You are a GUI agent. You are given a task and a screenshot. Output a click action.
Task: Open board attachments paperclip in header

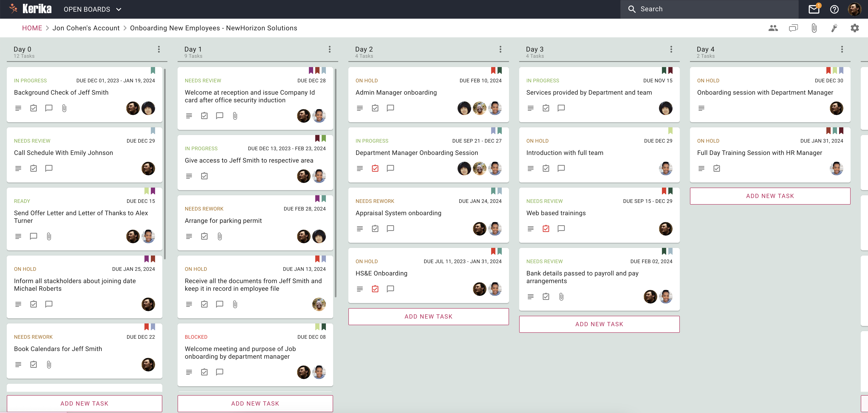tap(814, 28)
